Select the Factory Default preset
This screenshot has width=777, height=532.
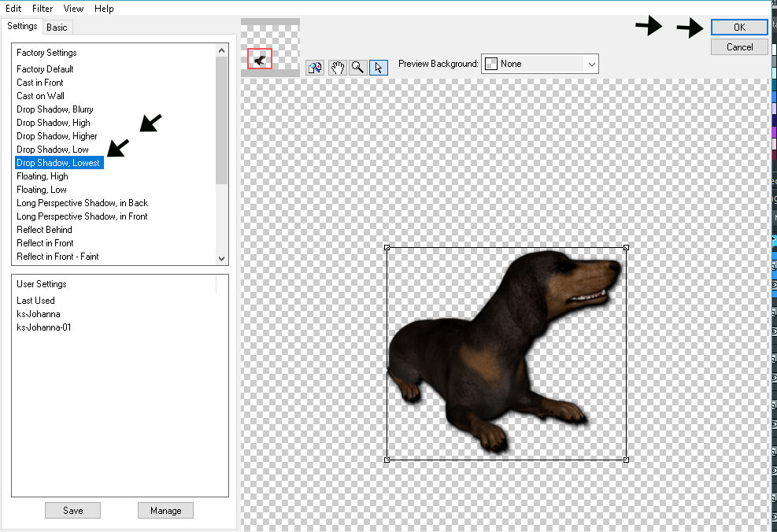(45, 69)
